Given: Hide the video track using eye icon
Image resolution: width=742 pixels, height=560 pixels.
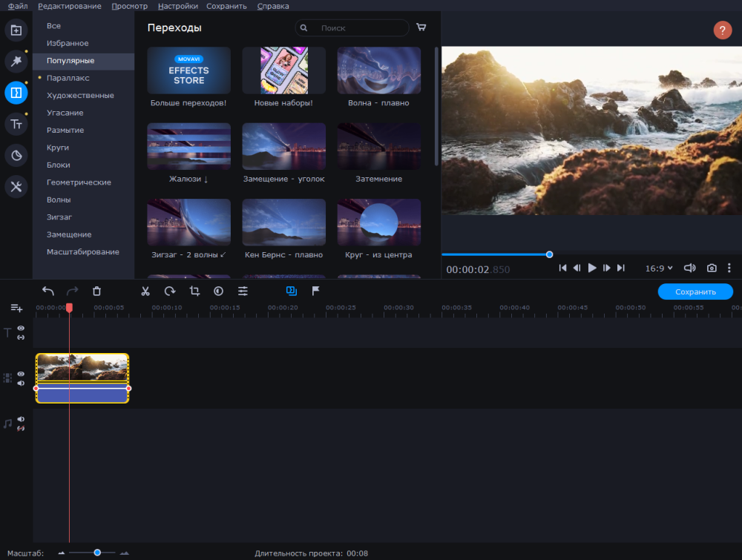Looking at the screenshot, I should [21, 374].
